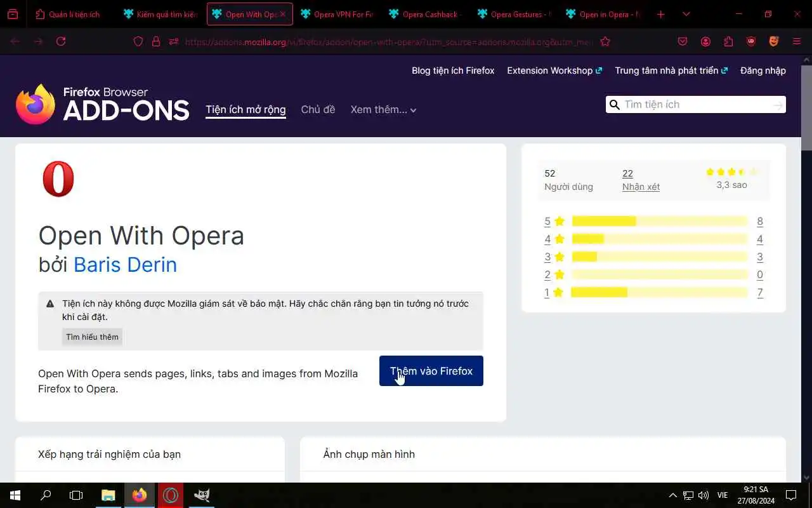Focus the address bar URL
The height and width of the screenshot is (508, 812).
(389, 41)
